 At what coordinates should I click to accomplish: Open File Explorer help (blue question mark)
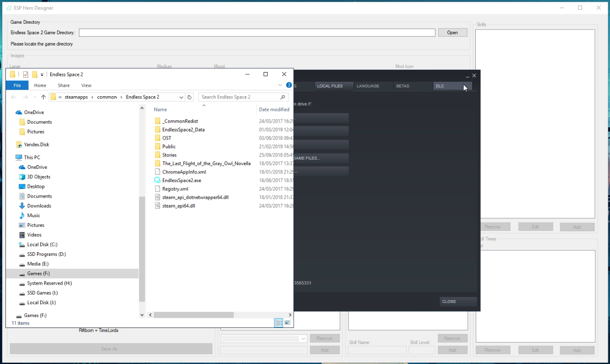tap(289, 85)
